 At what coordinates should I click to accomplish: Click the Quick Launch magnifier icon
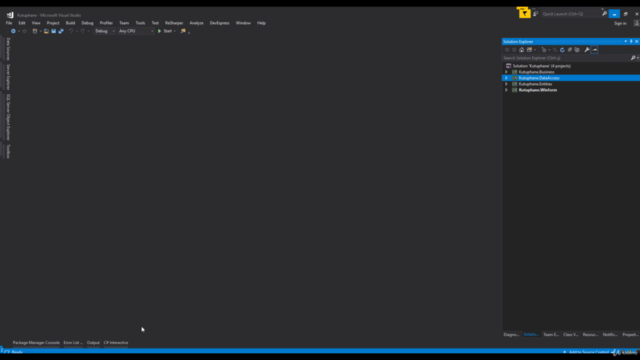(604, 14)
